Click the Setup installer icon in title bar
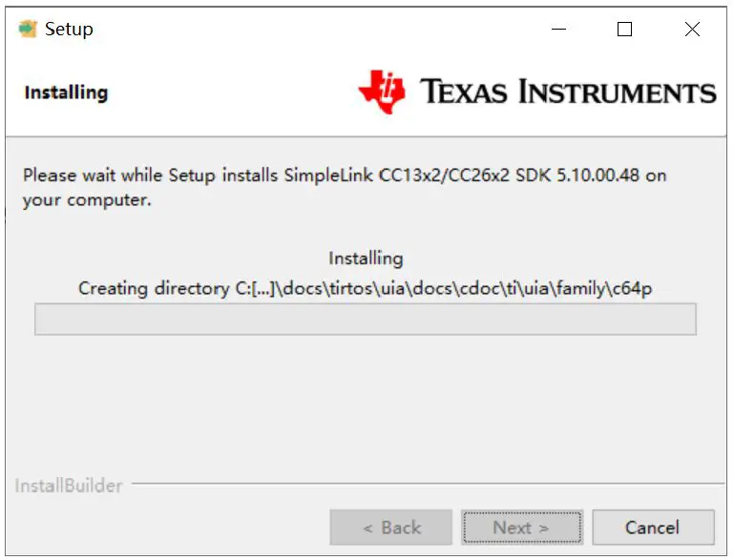 point(28,29)
